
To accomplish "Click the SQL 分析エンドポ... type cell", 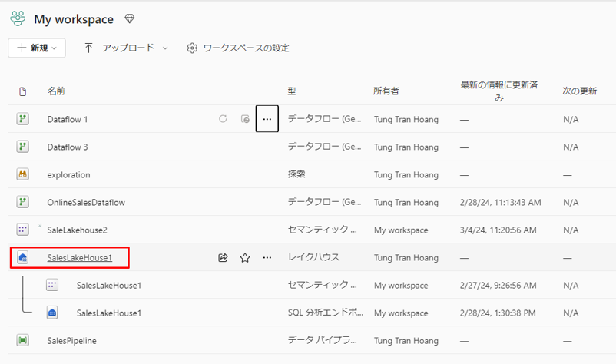I will pos(326,313).
